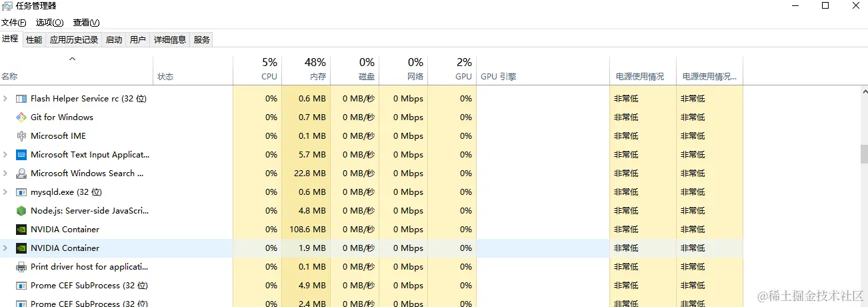Expand the Flash Helper Service process group

(x=5, y=99)
